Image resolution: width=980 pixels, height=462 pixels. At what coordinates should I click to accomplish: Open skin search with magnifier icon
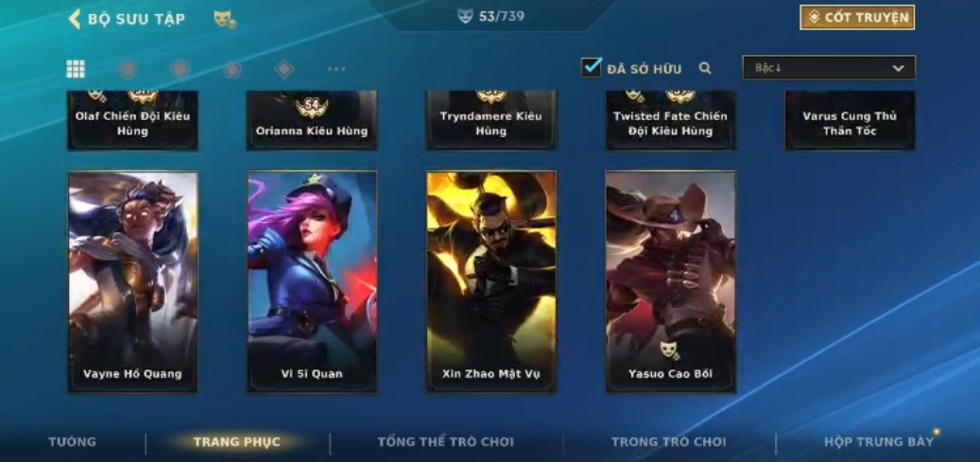tap(705, 68)
